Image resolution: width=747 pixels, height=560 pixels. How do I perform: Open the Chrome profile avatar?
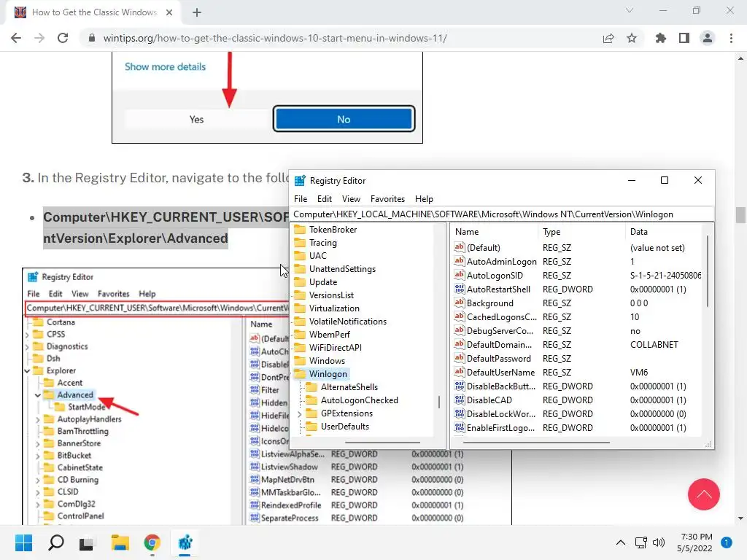click(x=708, y=38)
